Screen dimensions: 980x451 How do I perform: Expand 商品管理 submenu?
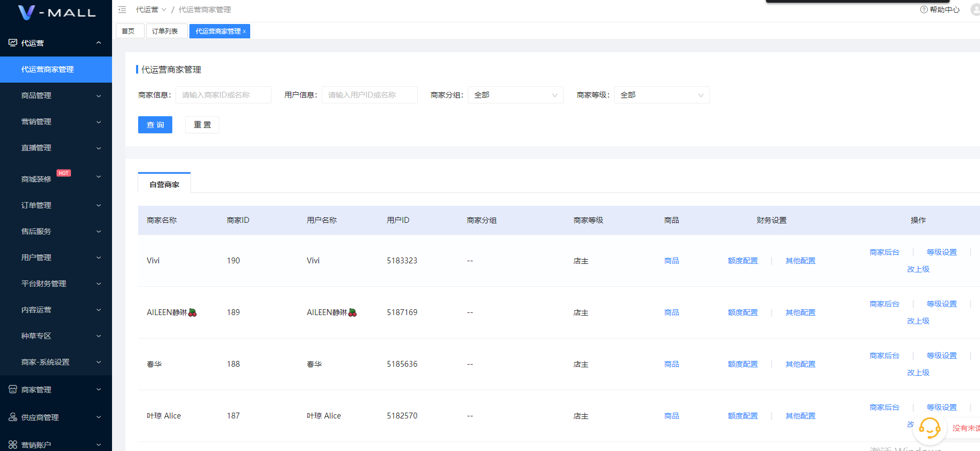click(99, 96)
